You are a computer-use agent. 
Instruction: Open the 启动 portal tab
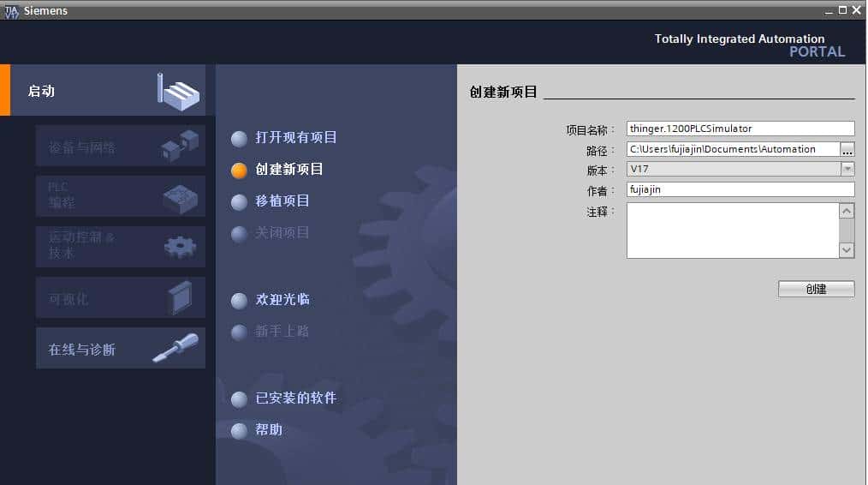point(107,90)
